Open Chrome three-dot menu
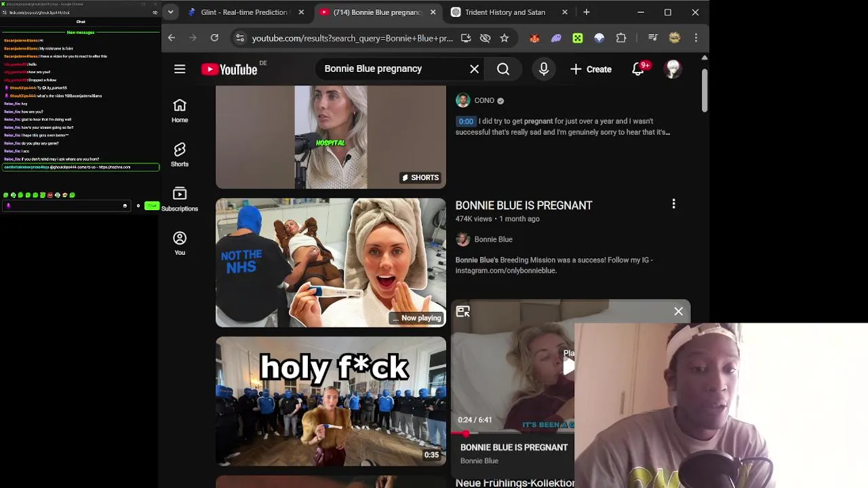Viewport: 868px width, 488px height. (x=696, y=38)
